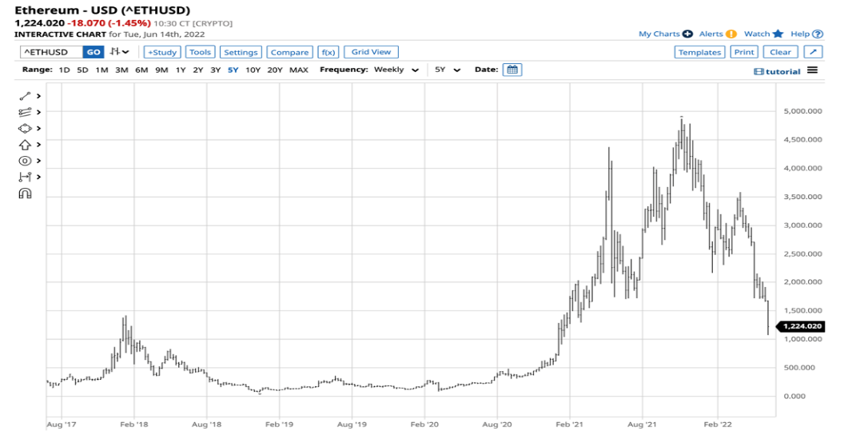Set range to 2Y
This screenshot has height=443, width=868.
(x=198, y=70)
